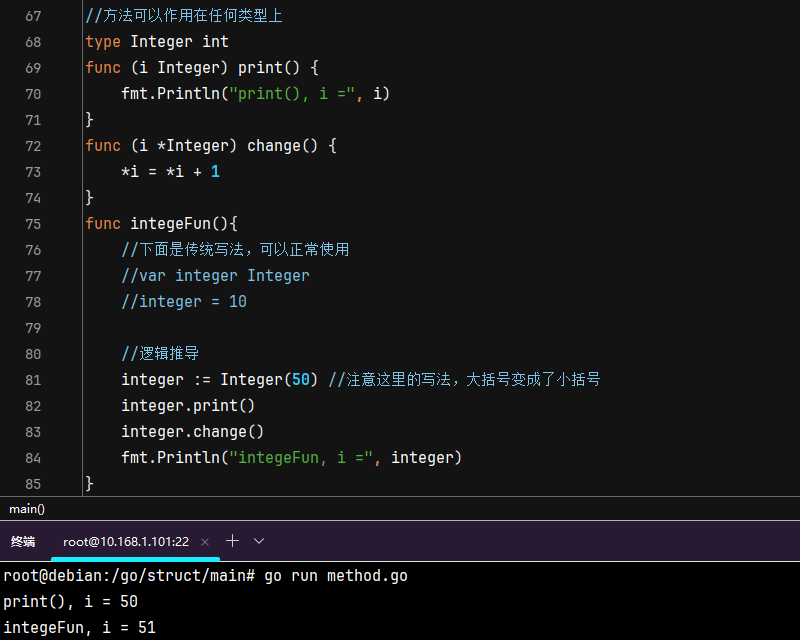The height and width of the screenshot is (640, 800).
Task: Select the 终端 panel tab
Action: tap(23, 541)
